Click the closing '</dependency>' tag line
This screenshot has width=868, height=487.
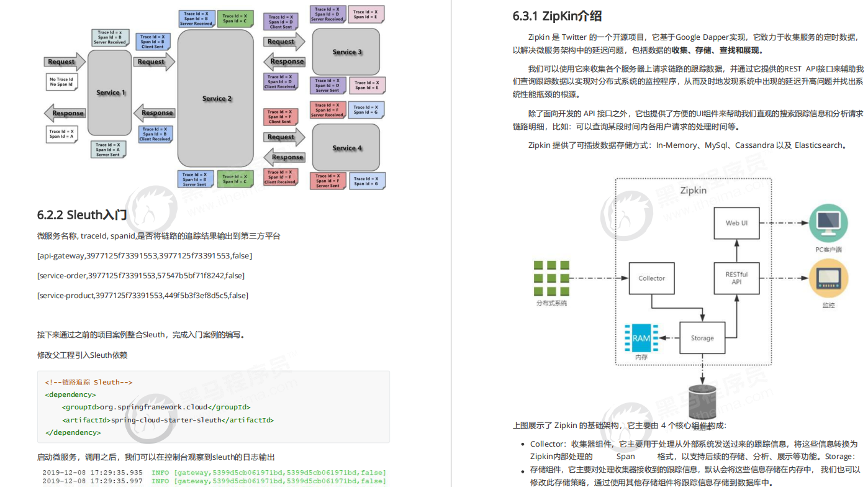(73, 432)
